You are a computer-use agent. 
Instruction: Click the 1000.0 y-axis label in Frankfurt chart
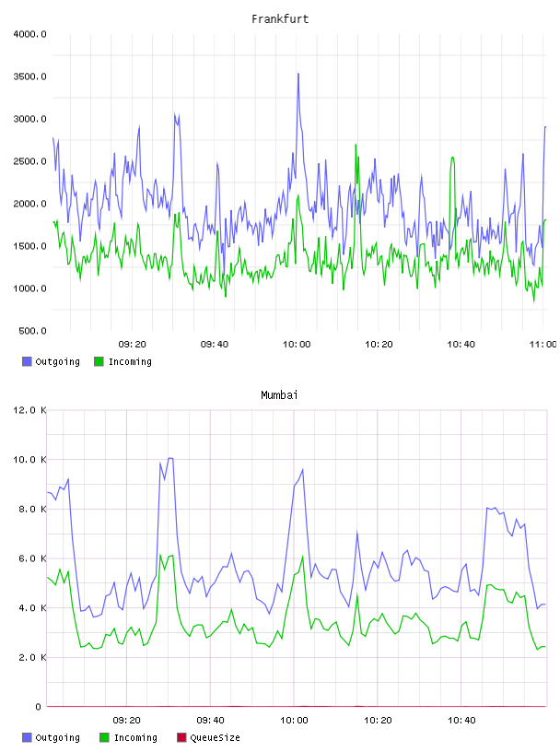(29, 288)
